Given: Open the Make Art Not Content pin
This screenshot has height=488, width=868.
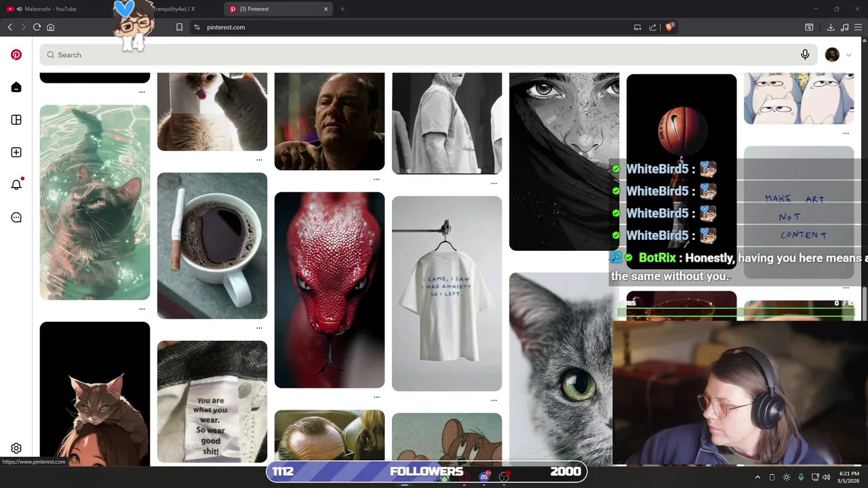Looking at the screenshot, I should [799, 212].
